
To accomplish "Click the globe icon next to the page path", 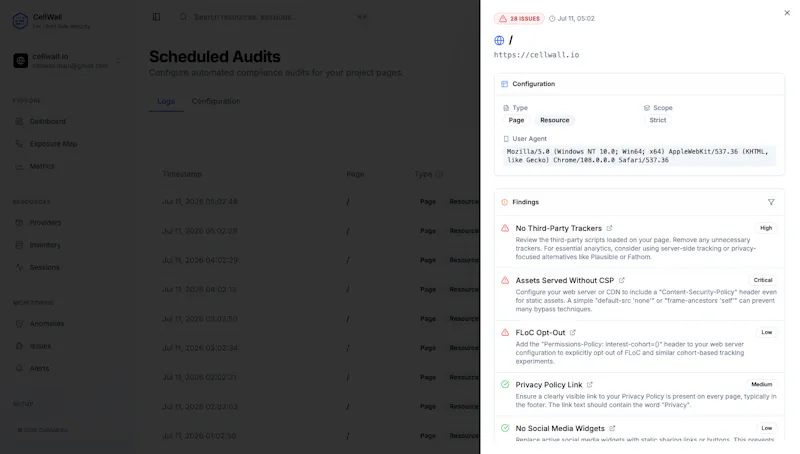I will click(499, 40).
